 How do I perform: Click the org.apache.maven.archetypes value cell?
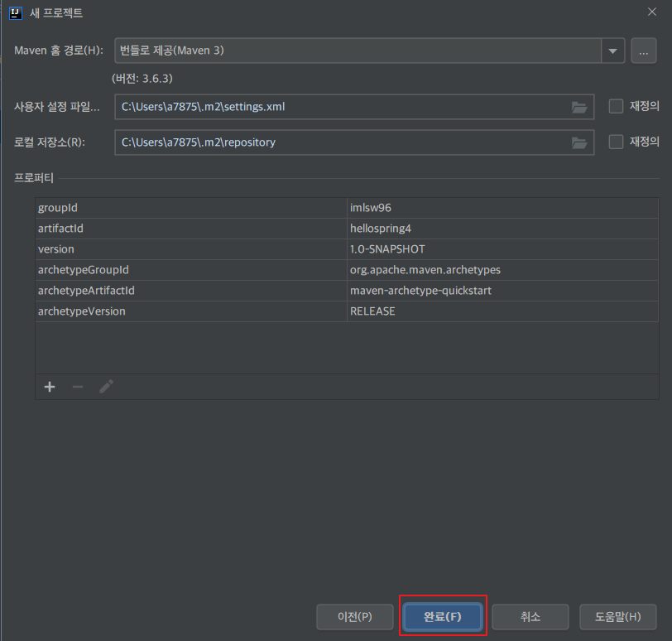click(502, 270)
